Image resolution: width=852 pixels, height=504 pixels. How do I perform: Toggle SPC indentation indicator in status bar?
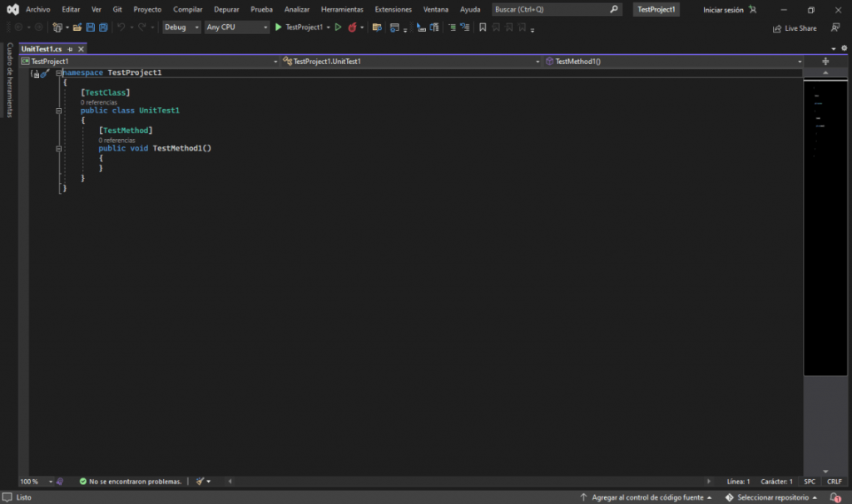click(810, 482)
